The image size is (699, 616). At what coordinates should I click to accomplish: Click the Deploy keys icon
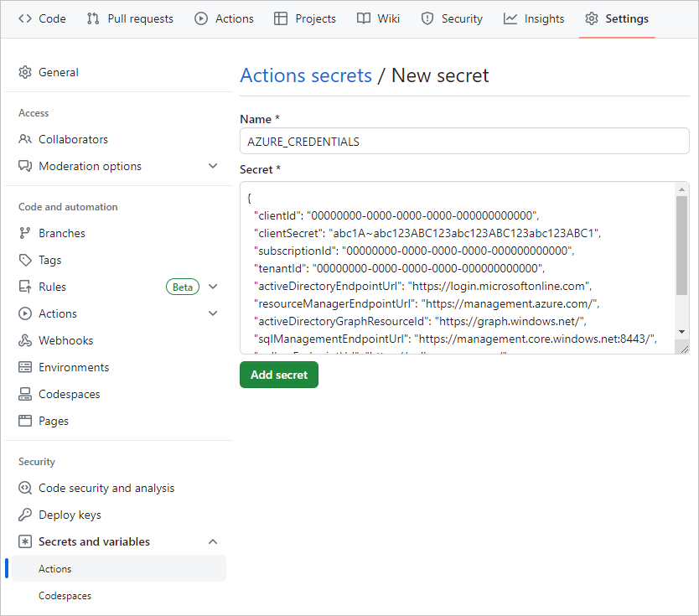pos(24,515)
